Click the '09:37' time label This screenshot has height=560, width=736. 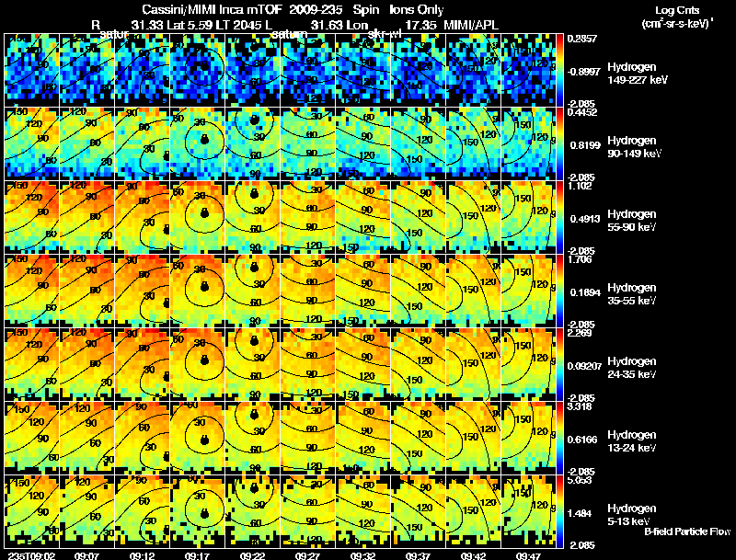tap(418, 555)
